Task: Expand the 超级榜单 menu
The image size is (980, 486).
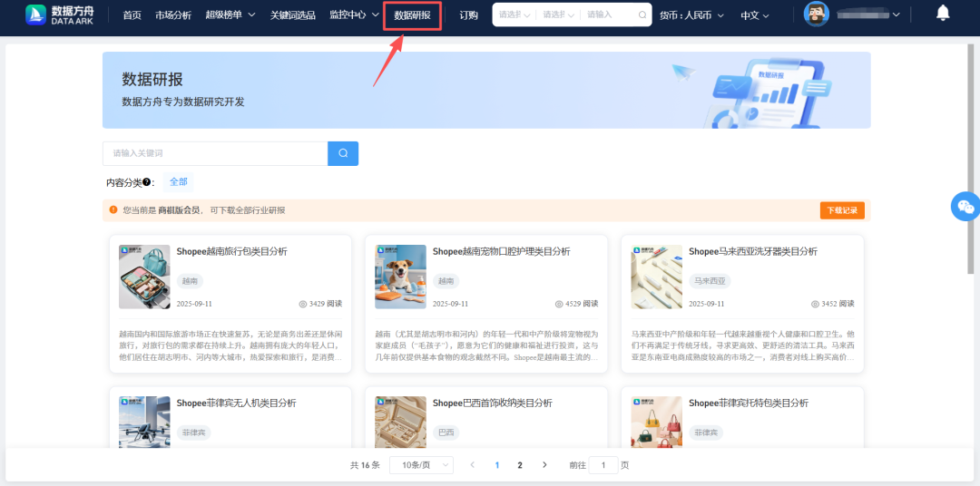Action: pyautogui.click(x=230, y=15)
